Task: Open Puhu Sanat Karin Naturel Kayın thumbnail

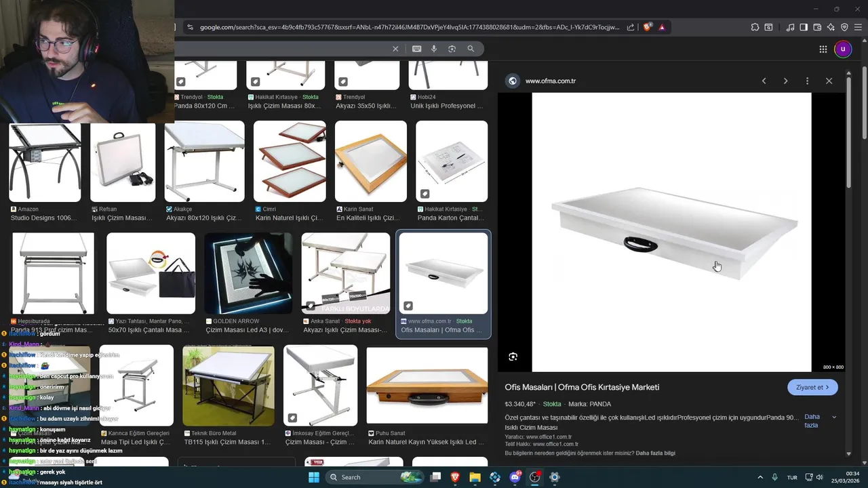Action: pyautogui.click(x=427, y=386)
